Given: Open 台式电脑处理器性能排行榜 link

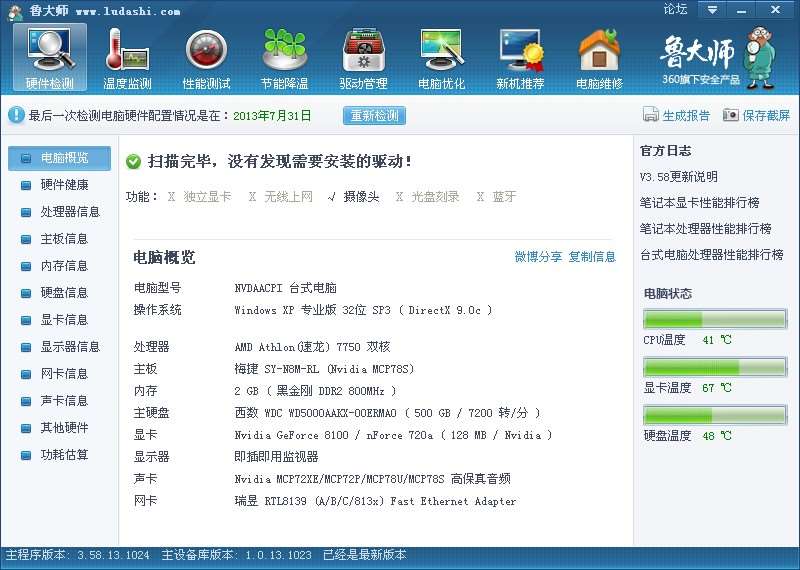Looking at the screenshot, I should [712, 254].
